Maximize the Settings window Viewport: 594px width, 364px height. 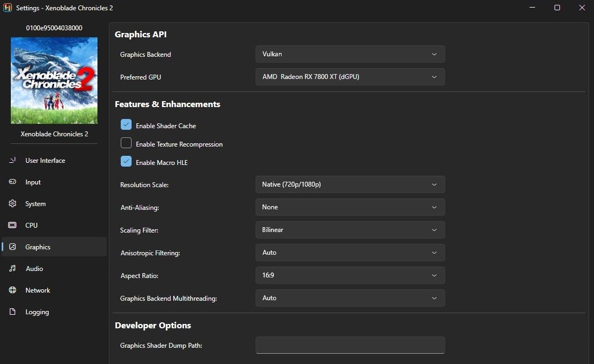(557, 8)
